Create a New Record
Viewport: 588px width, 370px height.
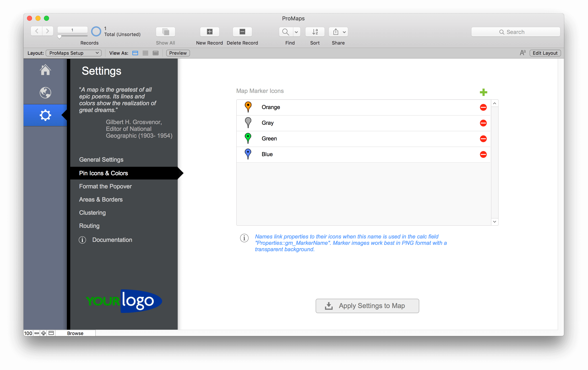coord(210,32)
